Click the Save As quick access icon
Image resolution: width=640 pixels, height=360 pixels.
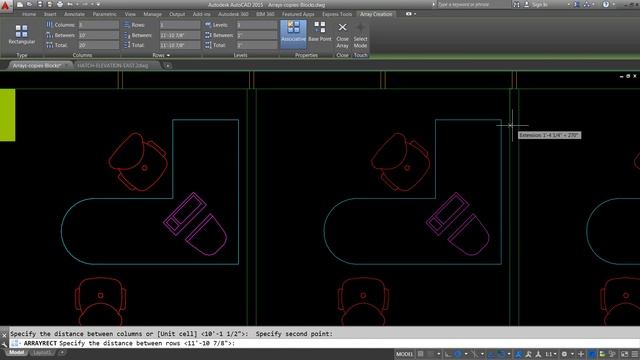[x=49, y=4]
